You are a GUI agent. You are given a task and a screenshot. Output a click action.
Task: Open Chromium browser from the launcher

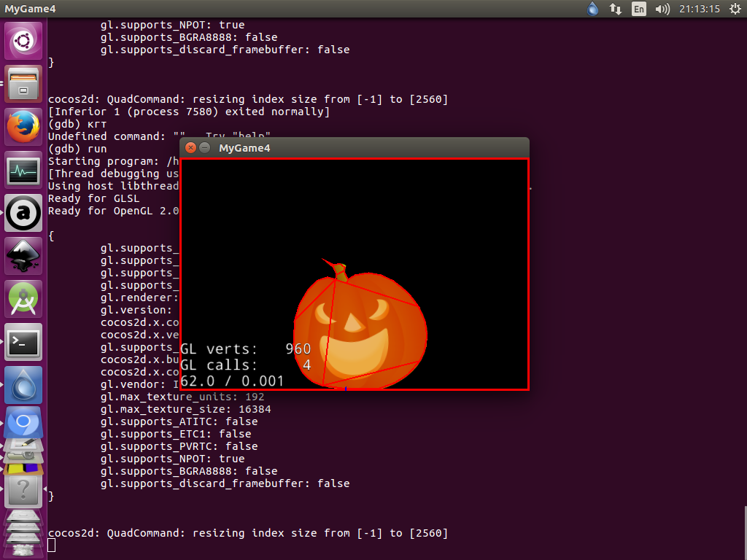[x=23, y=423]
